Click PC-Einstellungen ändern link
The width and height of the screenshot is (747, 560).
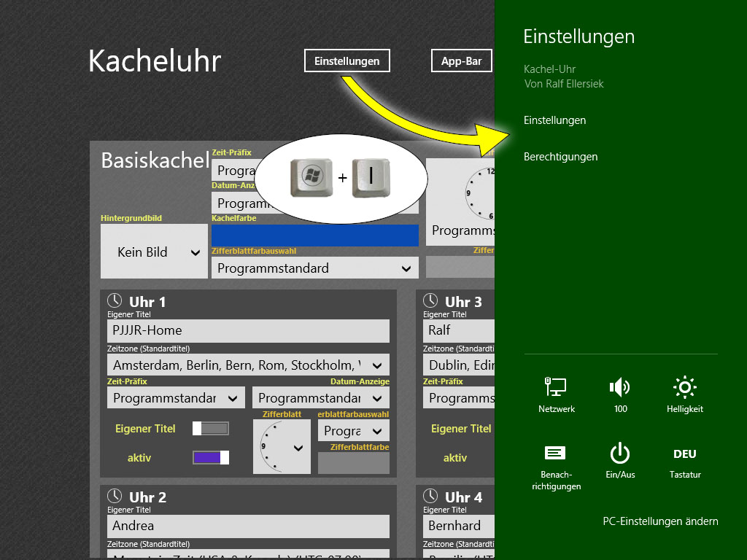pos(659,521)
